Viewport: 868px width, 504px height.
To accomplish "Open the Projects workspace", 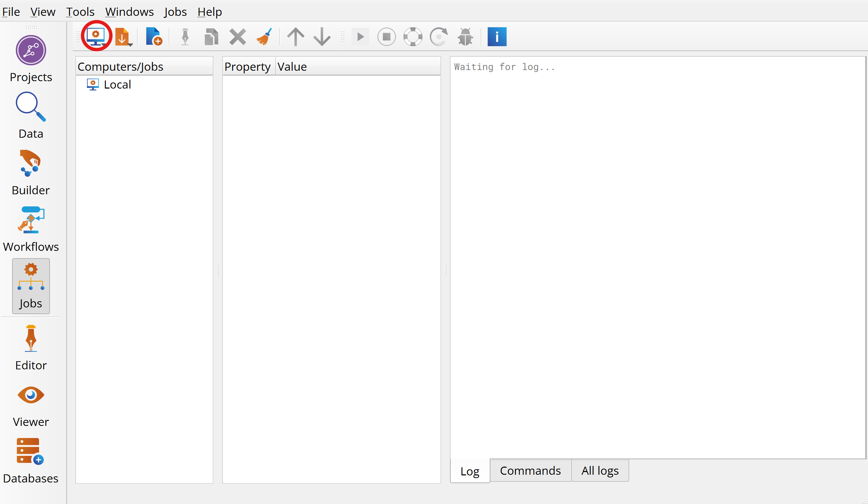I will click(x=31, y=59).
